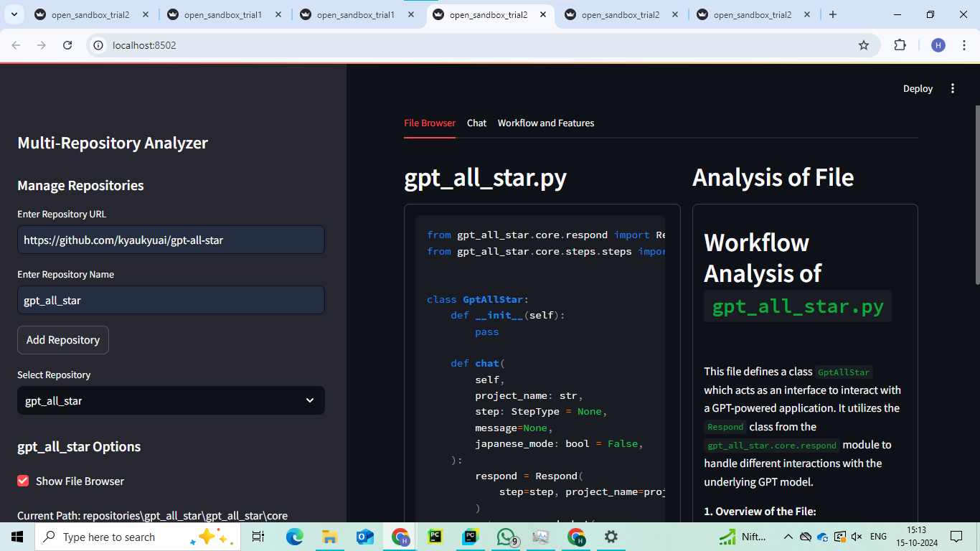
Task: Click the page vertical scrollbar
Action: click(976, 194)
